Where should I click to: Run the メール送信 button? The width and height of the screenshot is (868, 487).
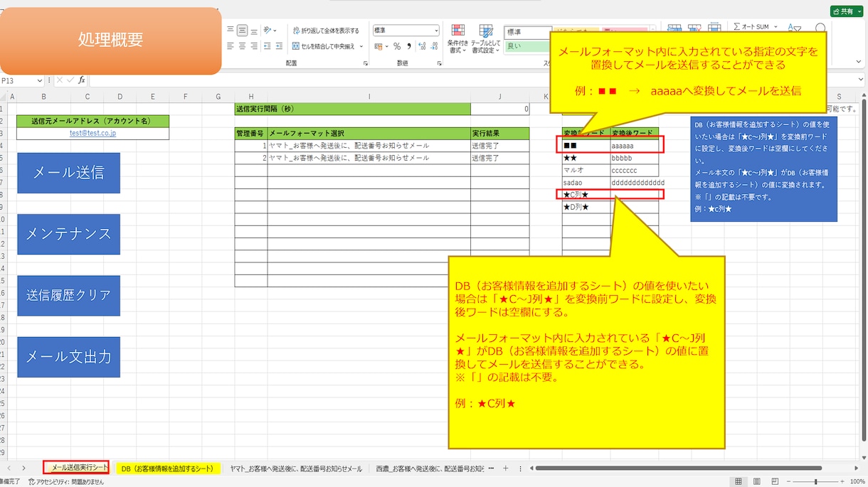(x=68, y=173)
